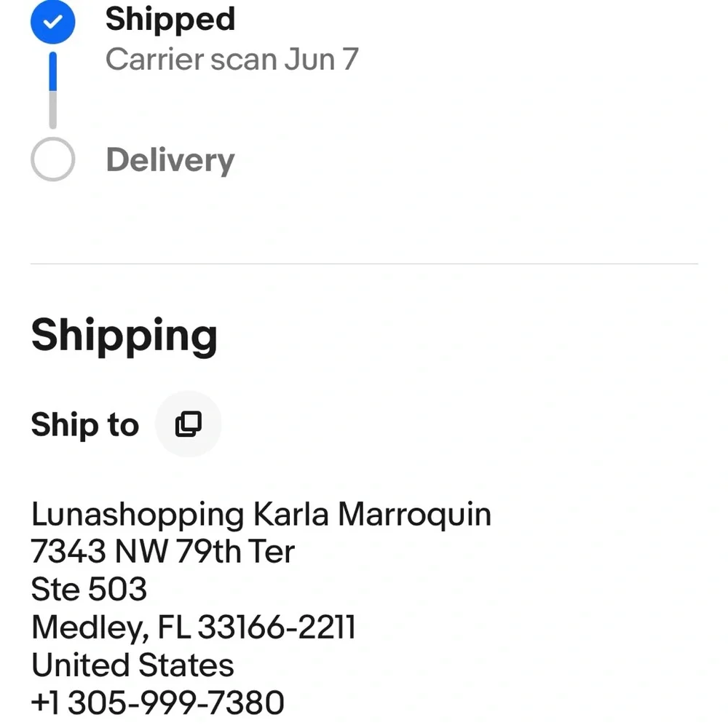Screen dimensions: 728x728
Task: Click the blue segment of the progress line
Action: (x=52, y=71)
